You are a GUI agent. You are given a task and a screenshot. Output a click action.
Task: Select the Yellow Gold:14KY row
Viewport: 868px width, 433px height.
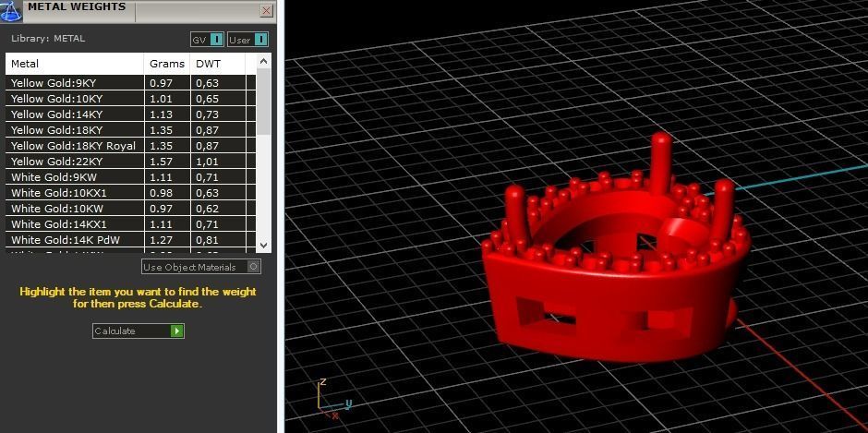click(x=130, y=114)
